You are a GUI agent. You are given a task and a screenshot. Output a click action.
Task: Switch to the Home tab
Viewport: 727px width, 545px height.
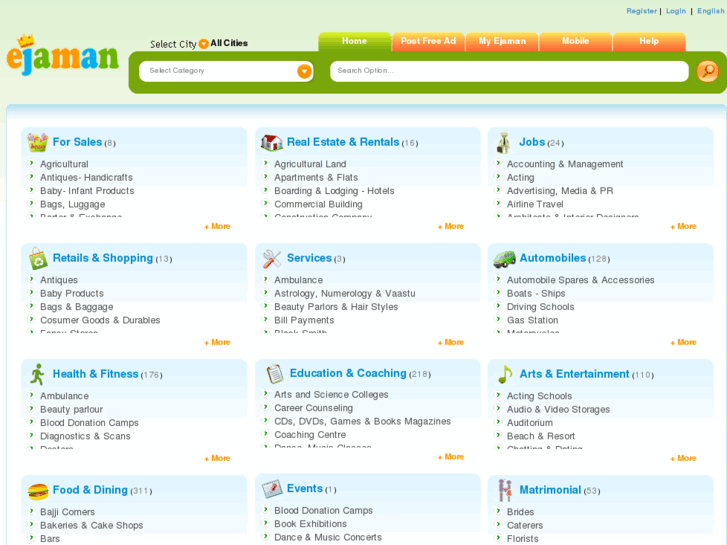coord(354,41)
